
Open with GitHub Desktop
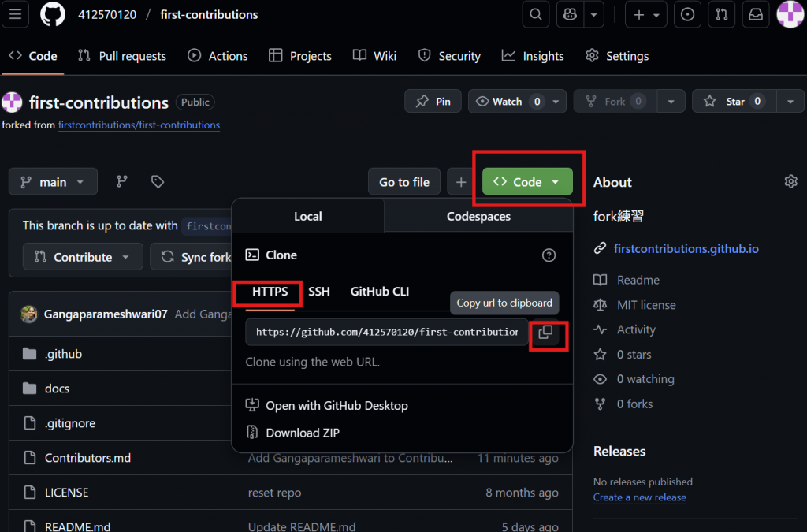[x=327, y=405]
